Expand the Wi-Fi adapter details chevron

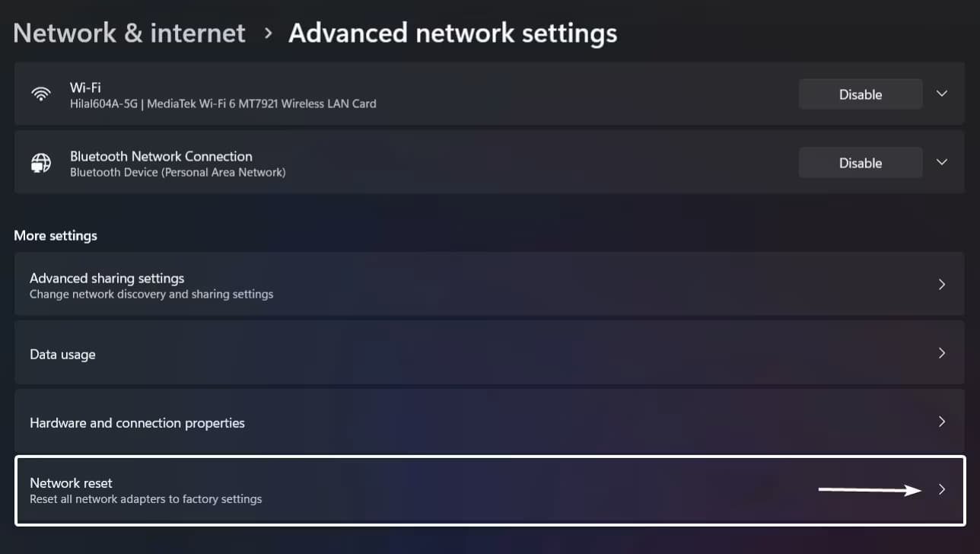click(x=941, y=94)
